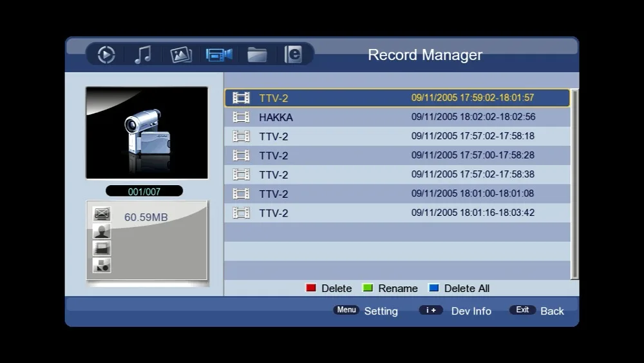644x363 pixels.
Task: Click the Setting label
Action: point(381,311)
